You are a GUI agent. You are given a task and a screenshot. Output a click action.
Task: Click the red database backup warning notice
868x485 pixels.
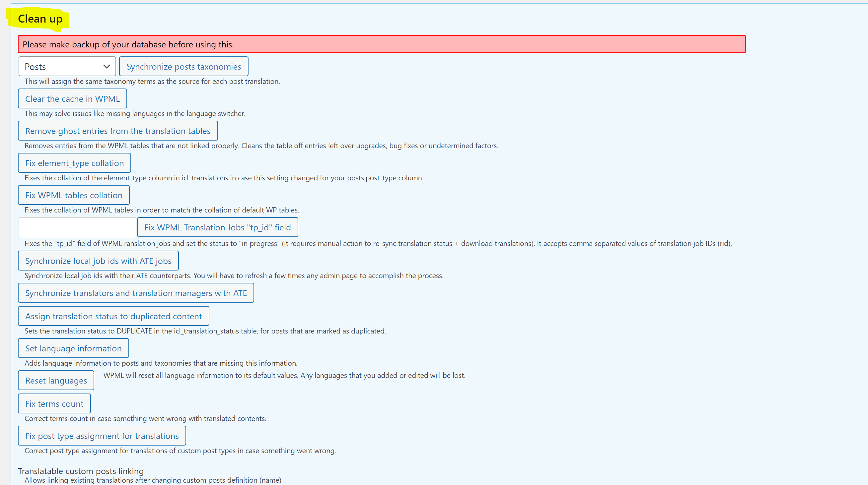pos(382,44)
